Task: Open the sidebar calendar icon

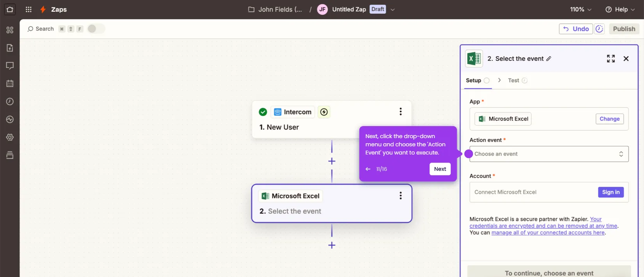Action: click(10, 83)
